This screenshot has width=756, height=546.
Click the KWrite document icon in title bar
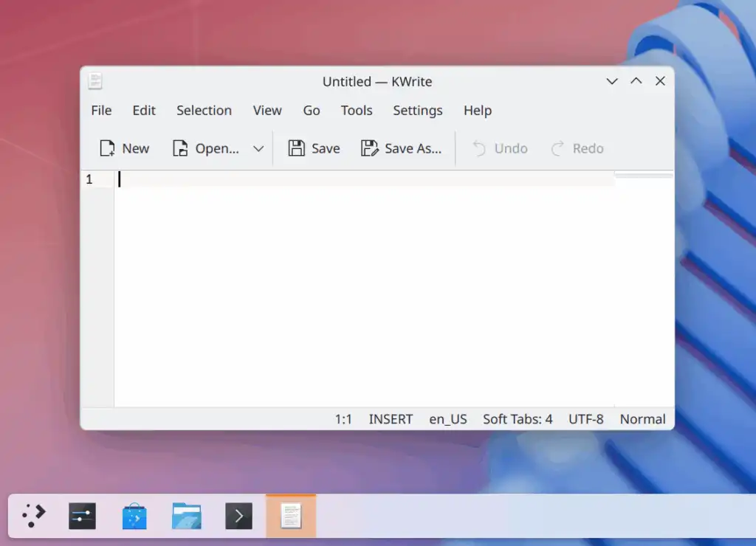pos(95,81)
